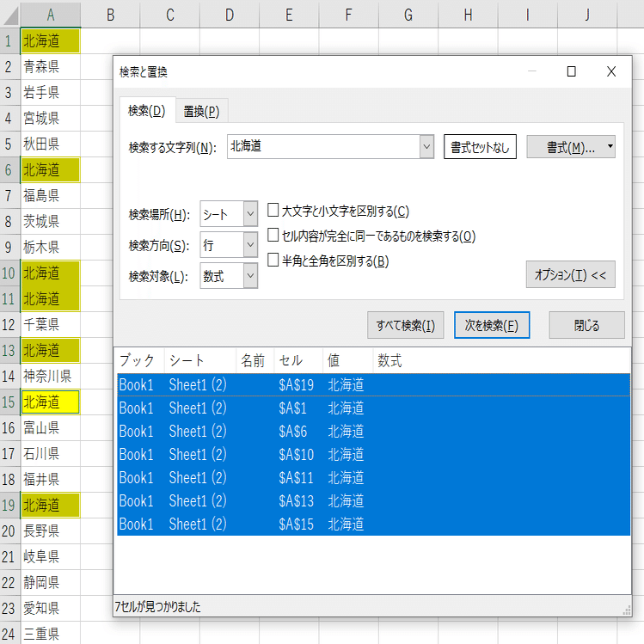The height and width of the screenshot is (644, 644).
Task: Collapse options with オプション(T) << button
Action: tap(570, 274)
